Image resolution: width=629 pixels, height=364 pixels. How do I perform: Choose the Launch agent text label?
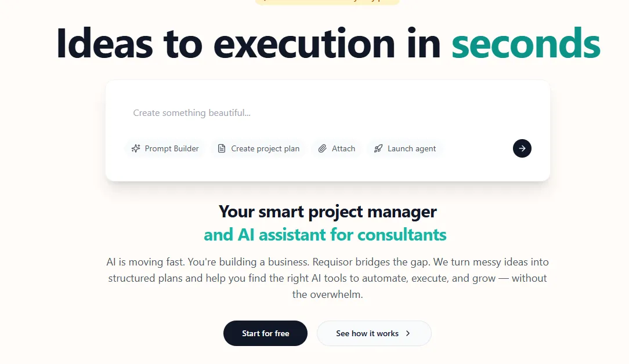[x=411, y=148]
